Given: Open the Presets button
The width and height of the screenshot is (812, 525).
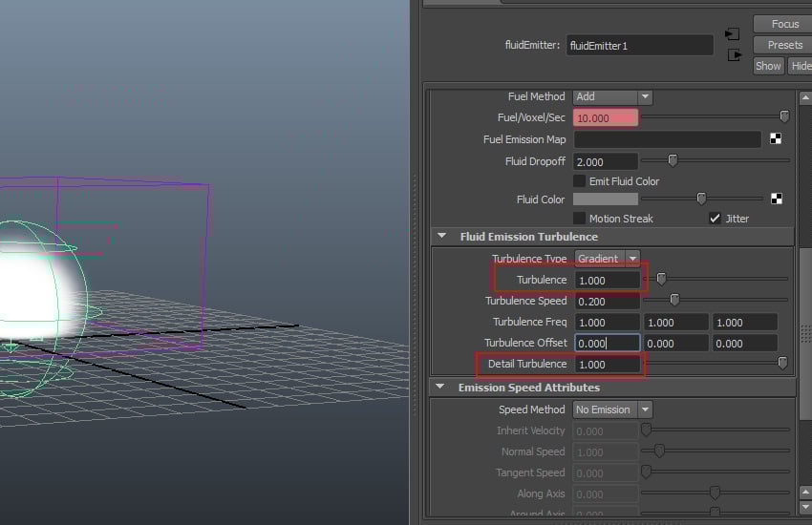Looking at the screenshot, I should click(784, 45).
